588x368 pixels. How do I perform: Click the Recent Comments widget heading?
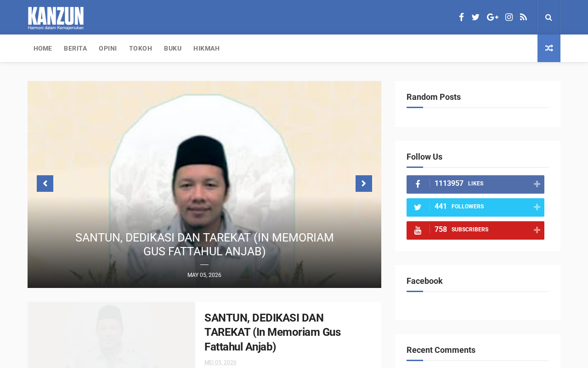(x=441, y=350)
